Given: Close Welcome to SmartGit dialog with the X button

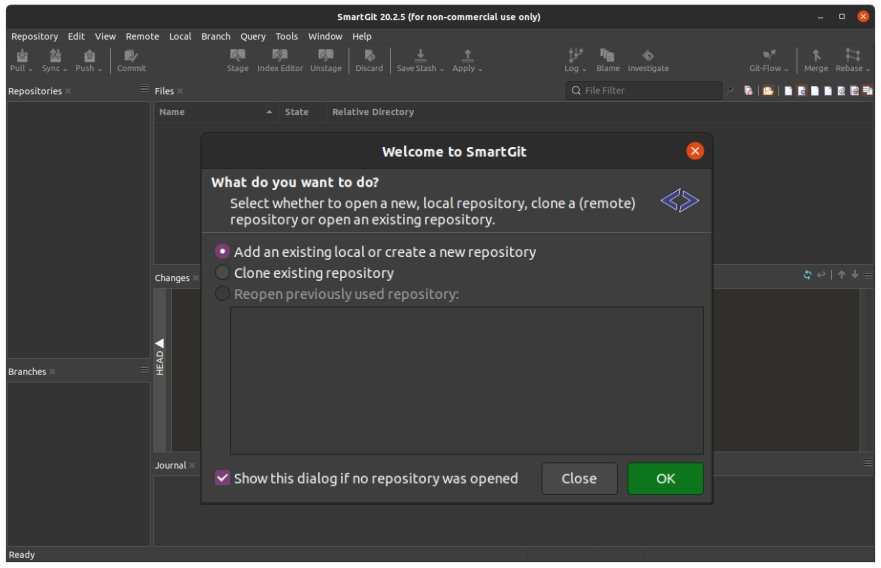Looking at the screenshot, I should point(694,151).
